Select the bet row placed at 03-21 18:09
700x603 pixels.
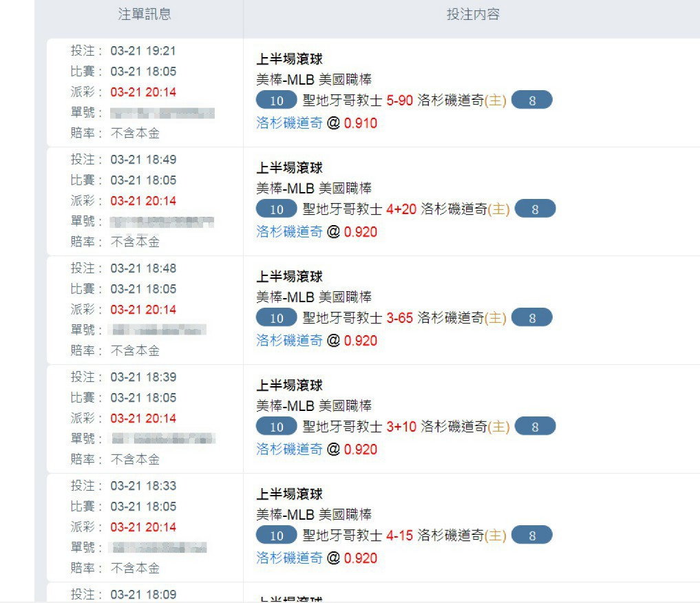pos(373,593)
